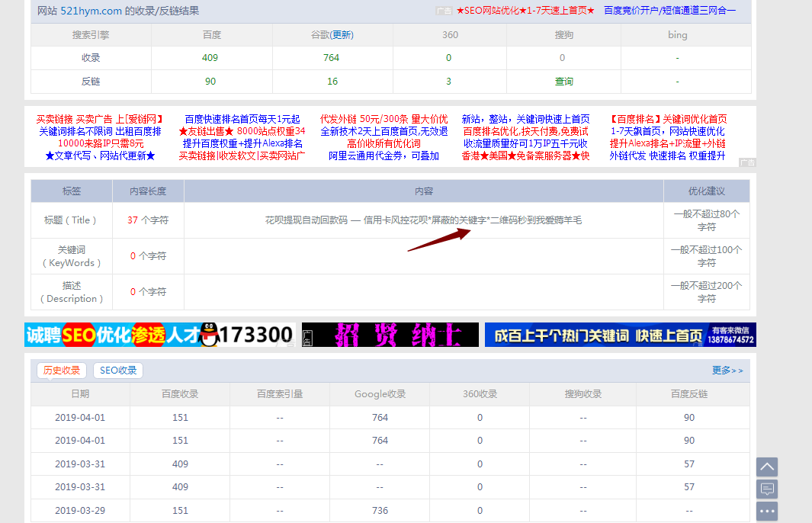This screenshot has height=523, width=812.
Task: Click 360 反链 value 3
Action: 448,82
